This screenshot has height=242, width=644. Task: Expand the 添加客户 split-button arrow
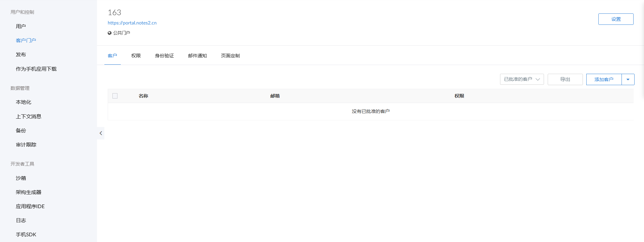point(628,79)
